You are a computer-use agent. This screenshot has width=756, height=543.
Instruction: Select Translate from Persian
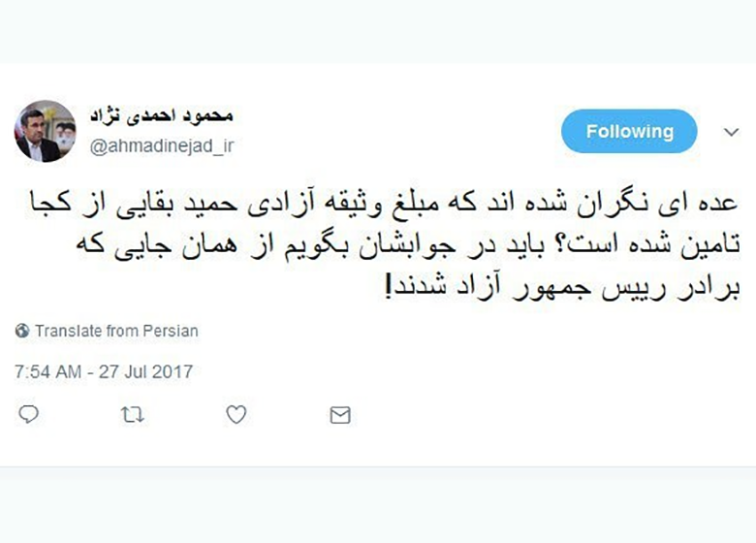116,332
